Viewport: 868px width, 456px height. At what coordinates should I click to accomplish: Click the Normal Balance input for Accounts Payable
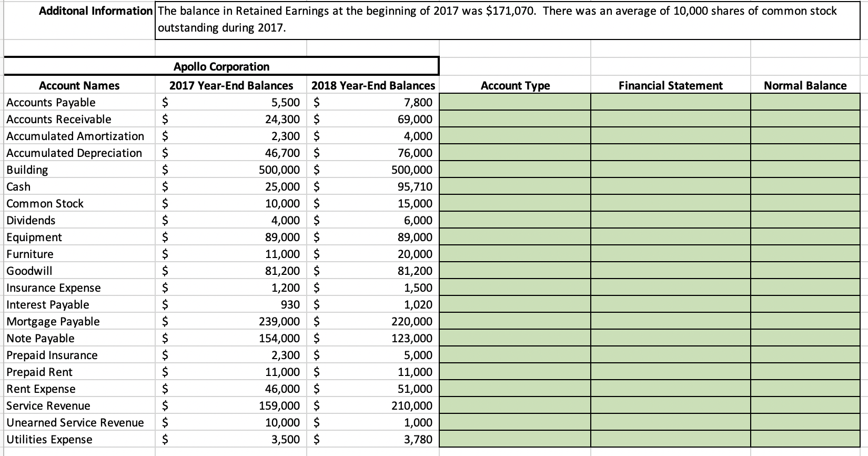(805, 102)
